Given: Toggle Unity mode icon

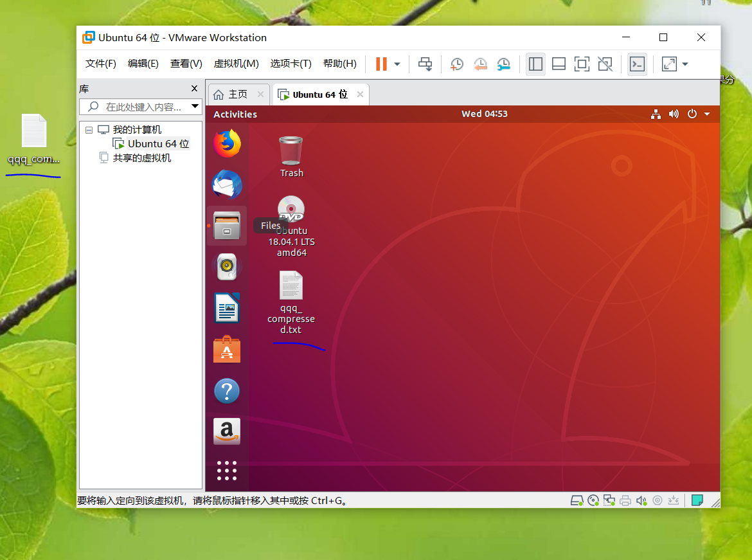Looking at the screenshot, I should point(605,64).
